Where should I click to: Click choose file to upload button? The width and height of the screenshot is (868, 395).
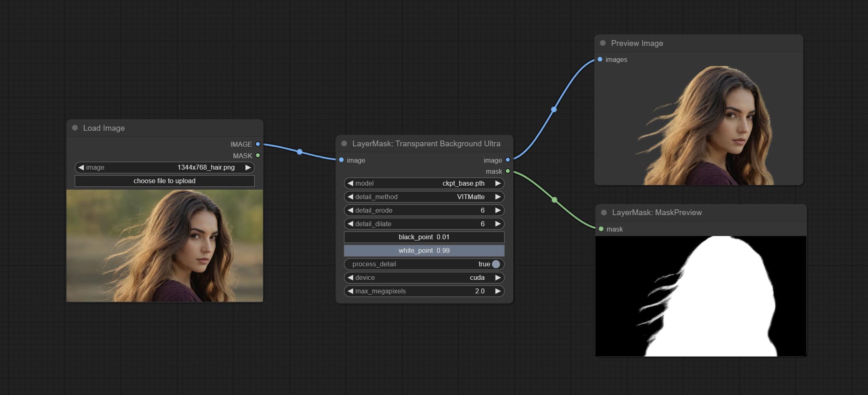pos(164,181)
